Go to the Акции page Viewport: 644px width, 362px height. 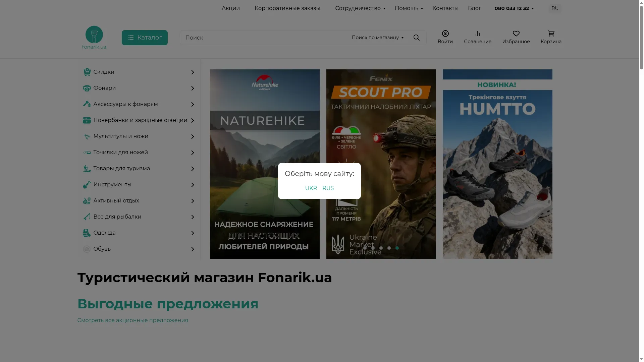[231, 8]
